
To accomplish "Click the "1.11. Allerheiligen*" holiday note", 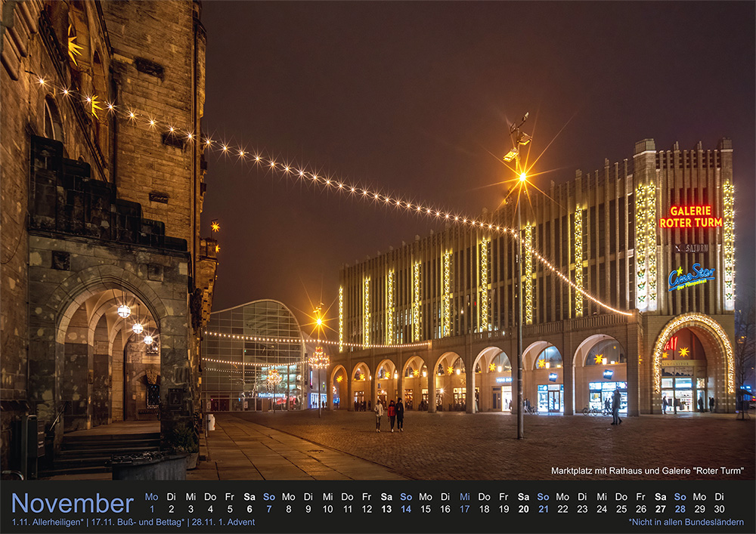I will pos(48,522).
